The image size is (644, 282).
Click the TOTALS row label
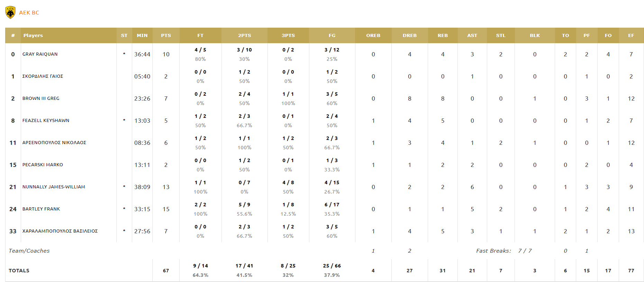(19, 271)
